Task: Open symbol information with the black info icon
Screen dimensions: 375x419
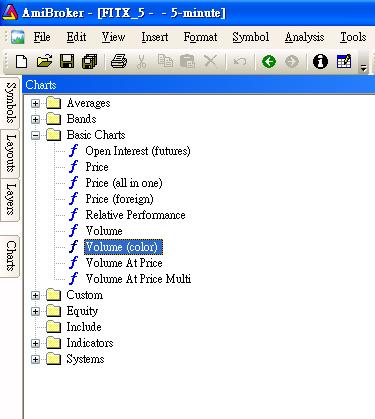Action: pos(320,62)
